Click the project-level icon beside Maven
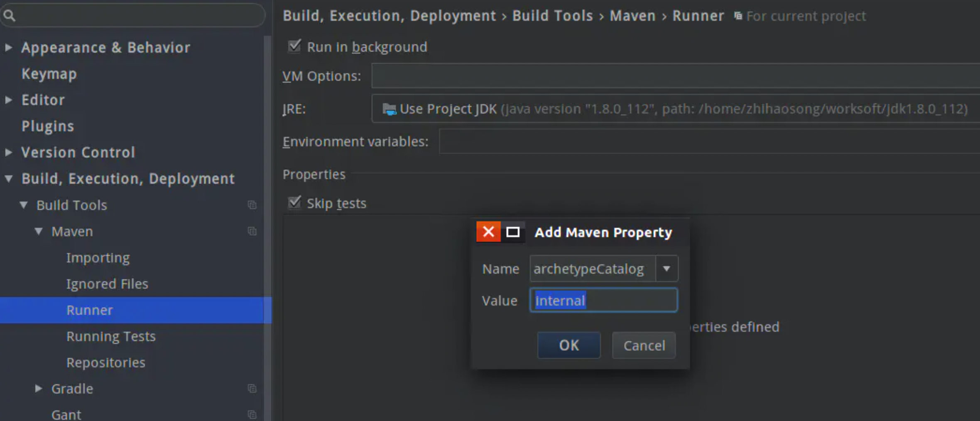Image resolution: width=980 pixels, height=421 pixels. (x=252, y=231)
